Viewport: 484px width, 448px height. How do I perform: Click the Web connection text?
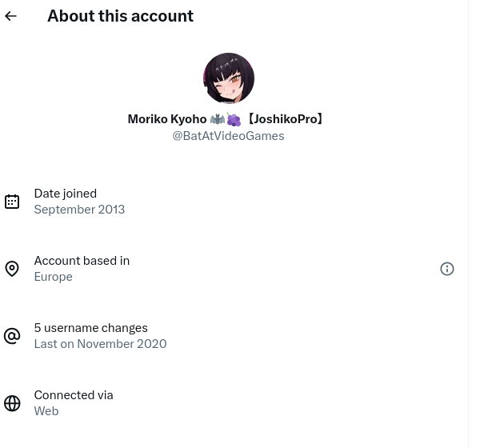click(x=46, y=411)
